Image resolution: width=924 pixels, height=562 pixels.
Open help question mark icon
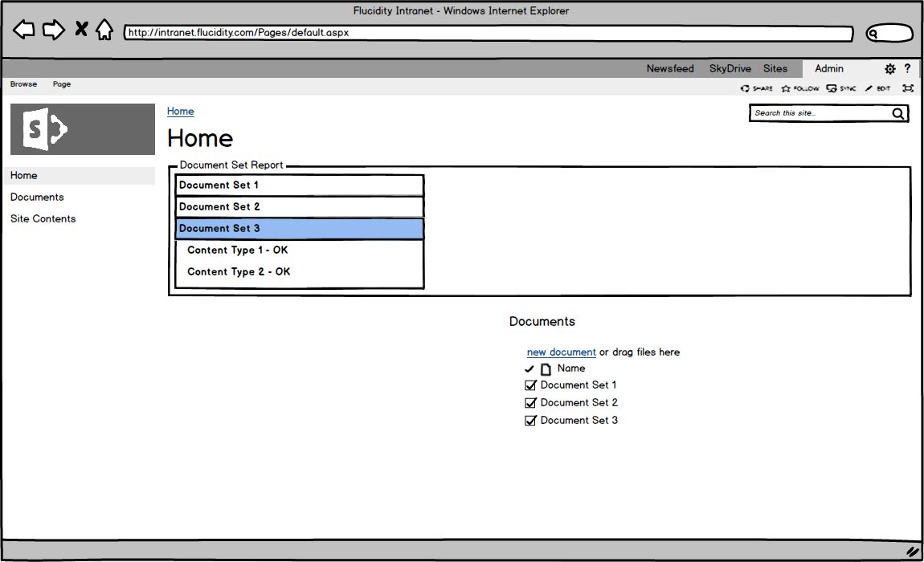click(907, 68)
